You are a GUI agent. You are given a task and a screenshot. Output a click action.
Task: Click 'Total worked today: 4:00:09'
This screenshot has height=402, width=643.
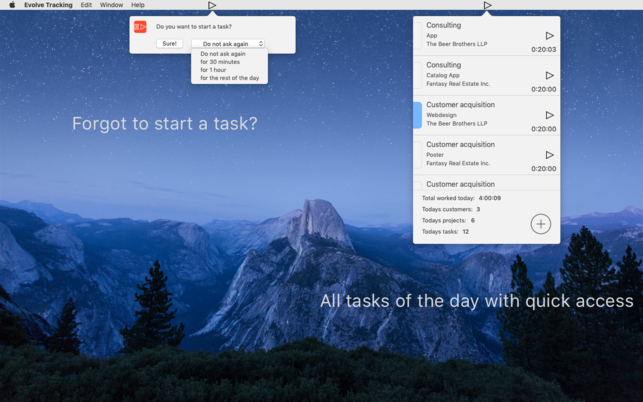[x=461, y=198]
